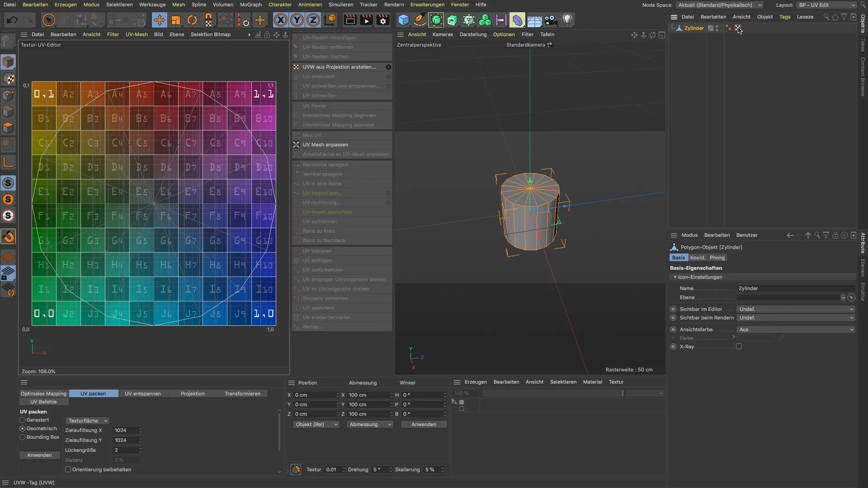Toggle Sichtbar im Editor animation dot
868x488 pixels.
click(673, 309)
